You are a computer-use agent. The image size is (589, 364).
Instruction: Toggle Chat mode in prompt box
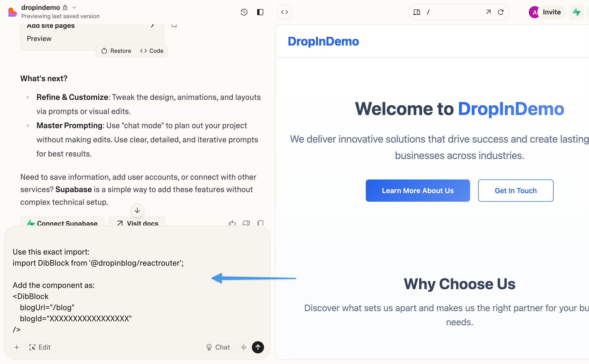218,347
